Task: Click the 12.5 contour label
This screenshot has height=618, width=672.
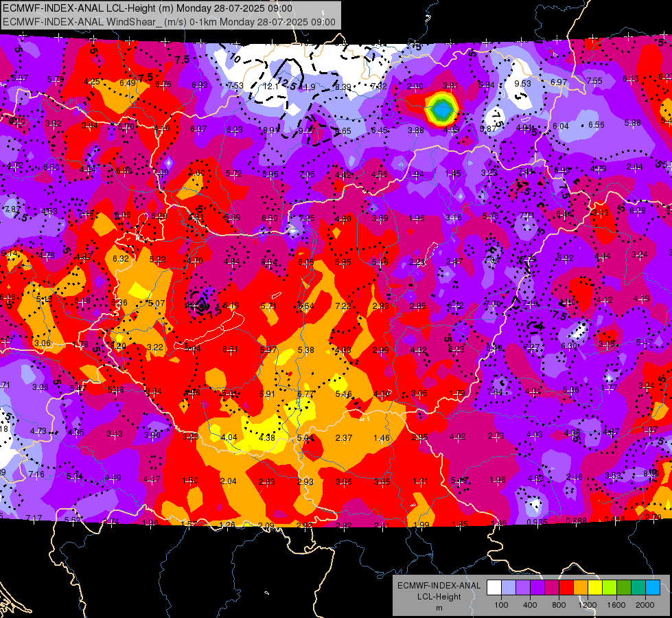Action: pos(286,83)
